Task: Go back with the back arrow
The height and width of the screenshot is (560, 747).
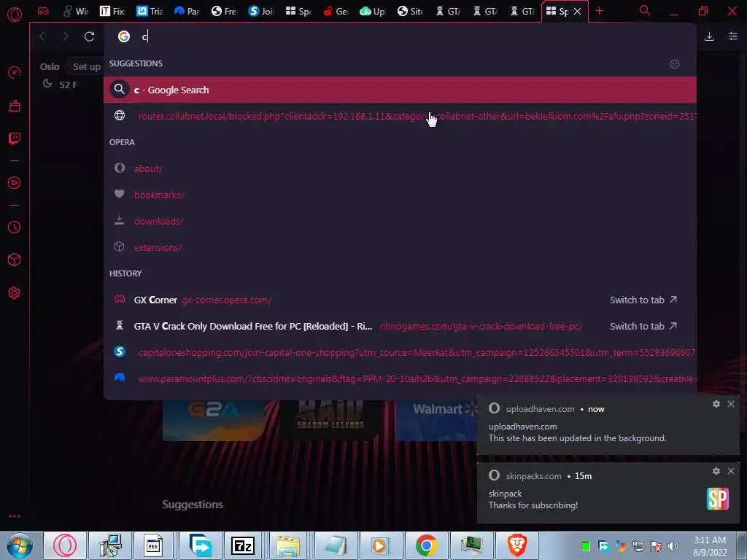Action: [42, 36]
